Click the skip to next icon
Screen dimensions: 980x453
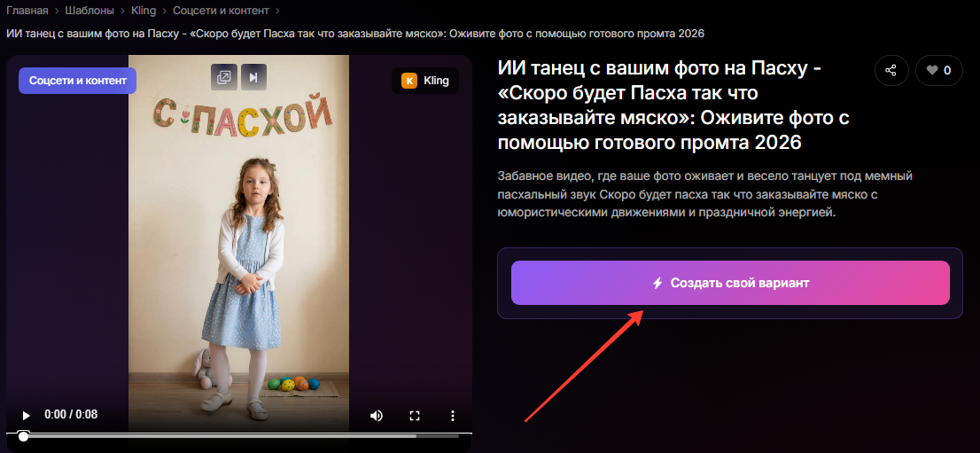point(253,77)
